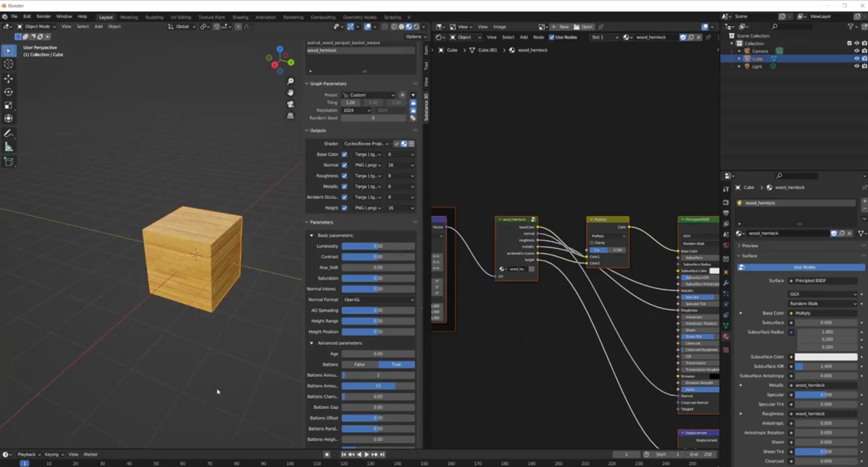Toggle camera view icon in viewport
Image resolution: width=868 pixels, height=467 pixels.
tap(290, 104)
